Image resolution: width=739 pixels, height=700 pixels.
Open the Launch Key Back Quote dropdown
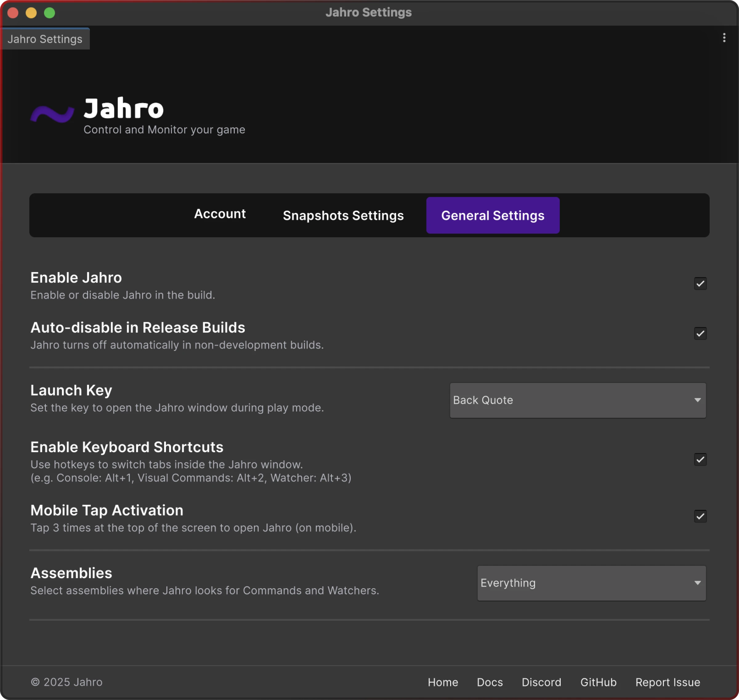point(578,400)
